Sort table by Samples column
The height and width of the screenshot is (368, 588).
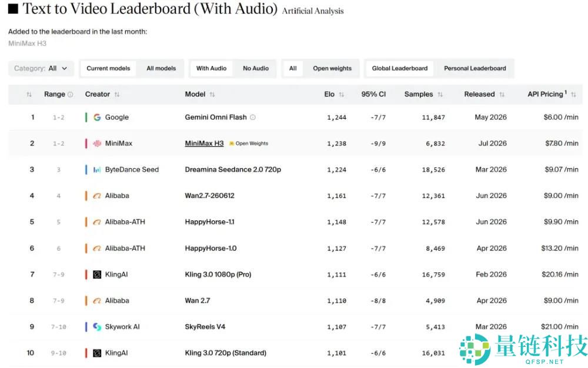(440, 95)
